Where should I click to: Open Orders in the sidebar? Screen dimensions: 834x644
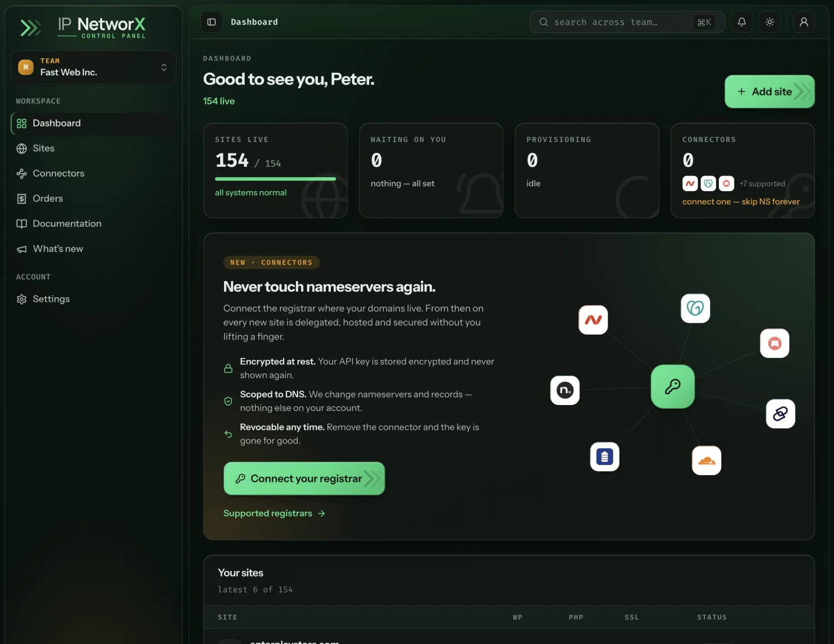tap(93, 198)
